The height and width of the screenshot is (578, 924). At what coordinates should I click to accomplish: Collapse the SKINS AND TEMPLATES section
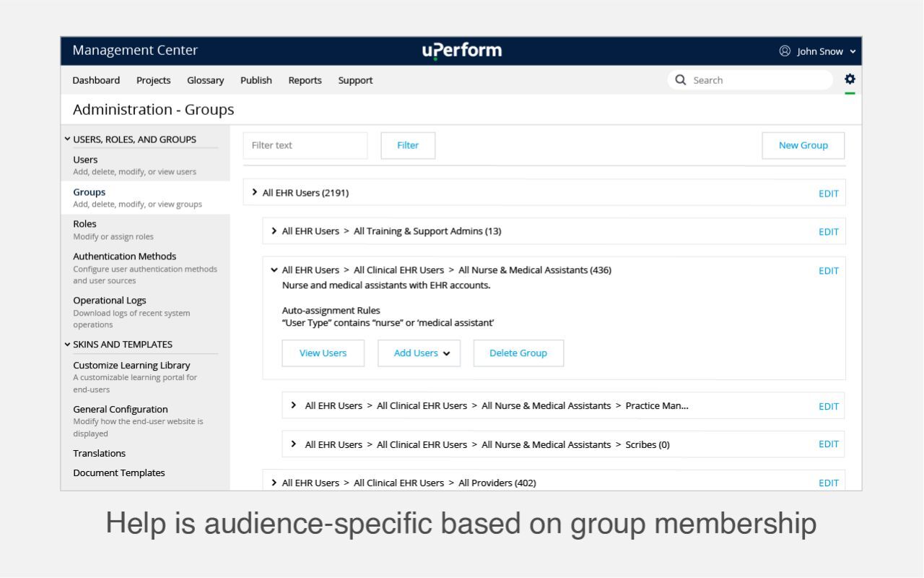pyautogui.click(x=66, y=344)
